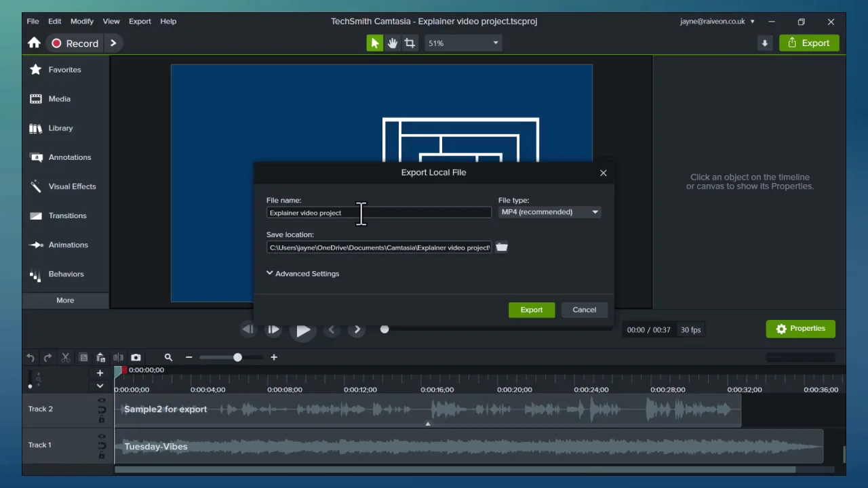Expand timeline track options chevron
Image resolution: width=868 pixels, height=488 pixels.
point(100,386)
